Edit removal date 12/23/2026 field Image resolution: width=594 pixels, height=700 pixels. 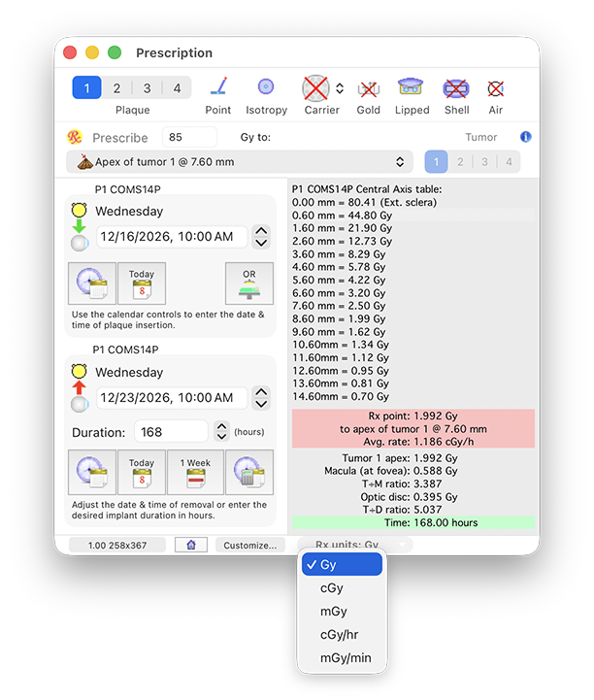pyautogui.click(x=172, y=398)
